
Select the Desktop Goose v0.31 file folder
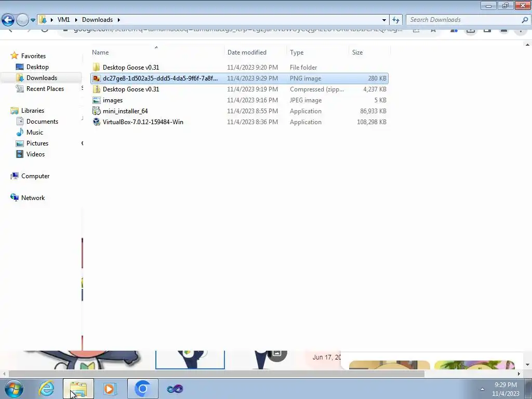pyautogui.click(x=239, y=68)
